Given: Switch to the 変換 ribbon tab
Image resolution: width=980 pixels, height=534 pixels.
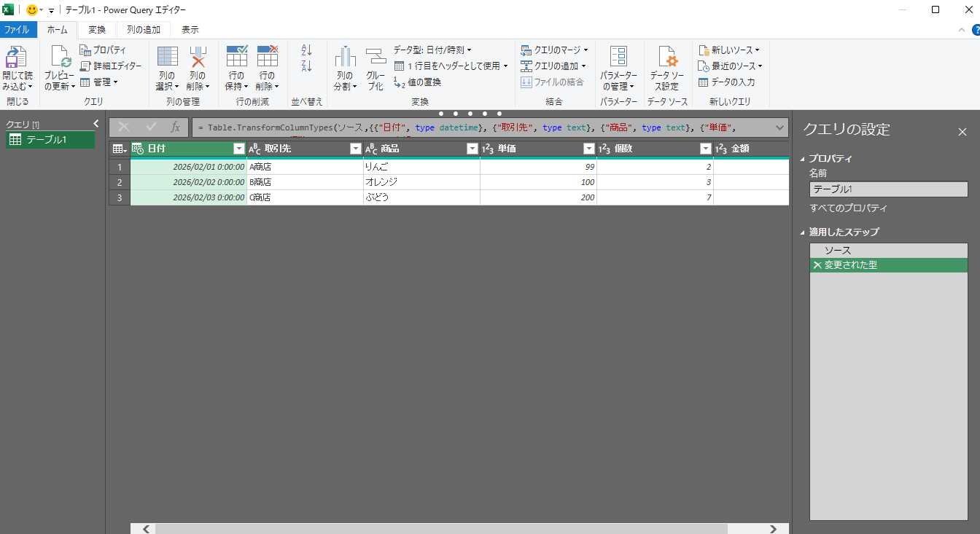Looking at the screenshot, I should pyautogui.click(x=97, y=30).
